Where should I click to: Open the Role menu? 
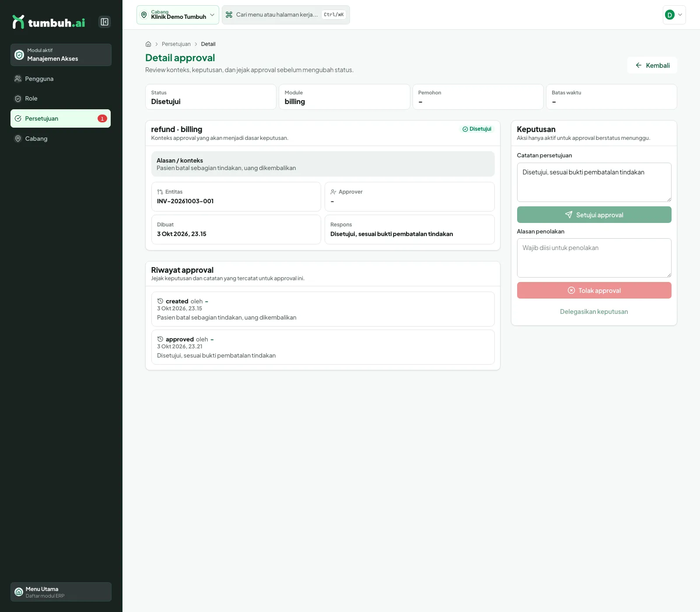tap(60, 98)
